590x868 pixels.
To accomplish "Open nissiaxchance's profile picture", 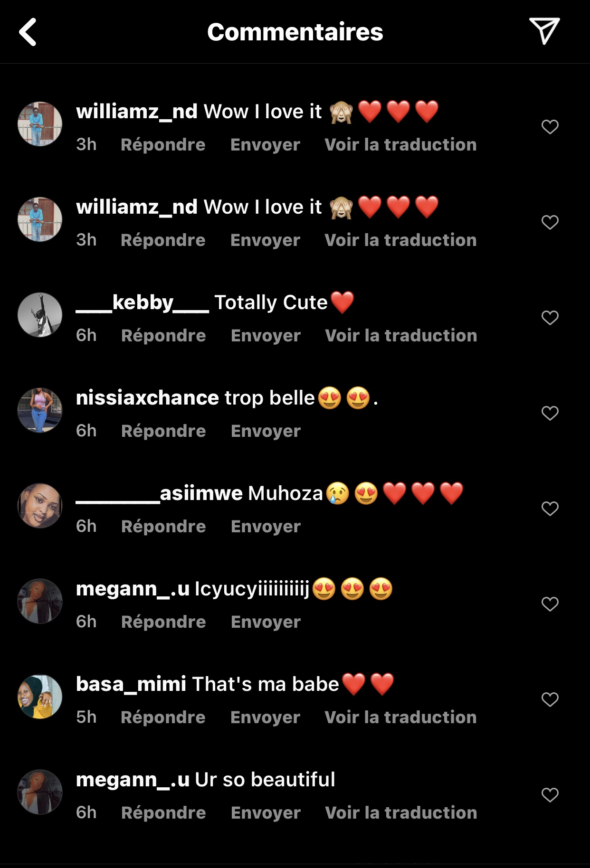I will tap(40, 410).
